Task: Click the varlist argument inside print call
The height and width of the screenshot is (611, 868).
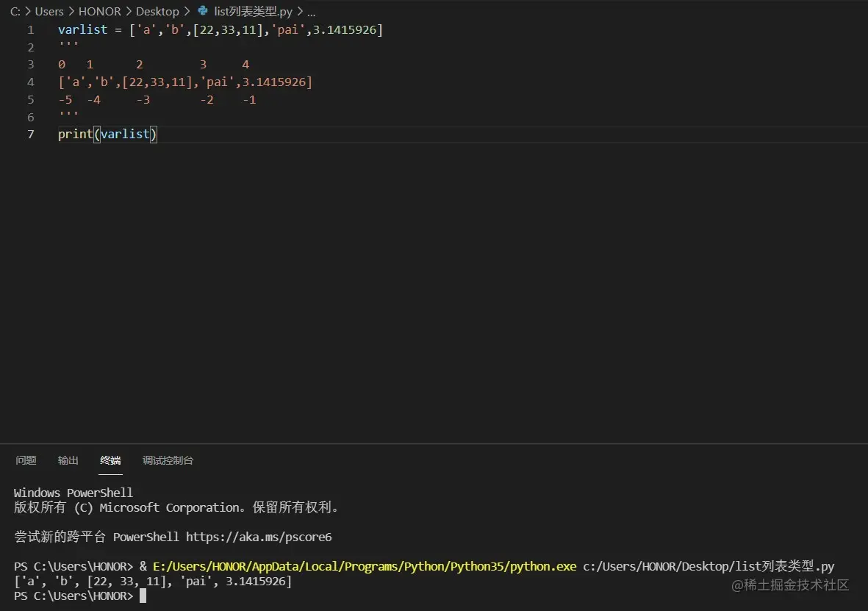Action: coord(125,134)
